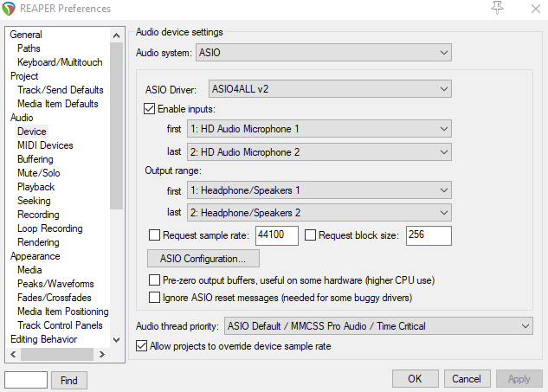
Task: Select General in the preferences tree
Action: (x=26, y=35)
